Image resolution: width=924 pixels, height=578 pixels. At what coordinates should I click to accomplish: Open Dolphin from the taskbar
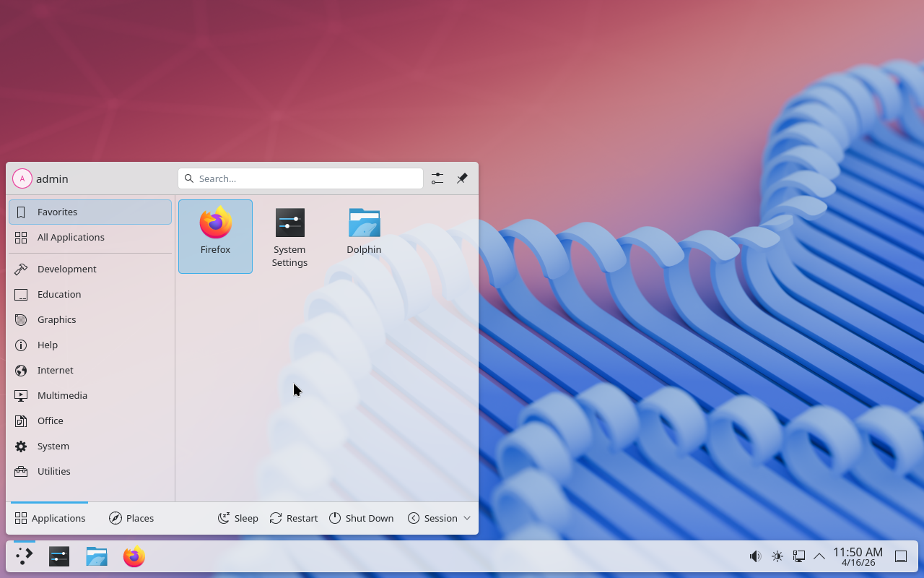pos(96,556)
